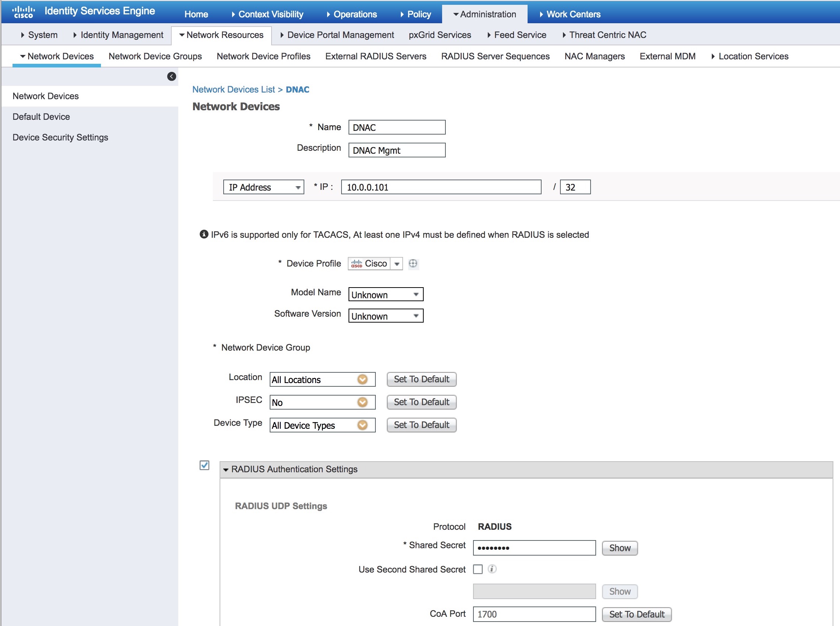Expand the Network Devices tab arrow
The image size is (840, 626).
(x=23, y=56)
